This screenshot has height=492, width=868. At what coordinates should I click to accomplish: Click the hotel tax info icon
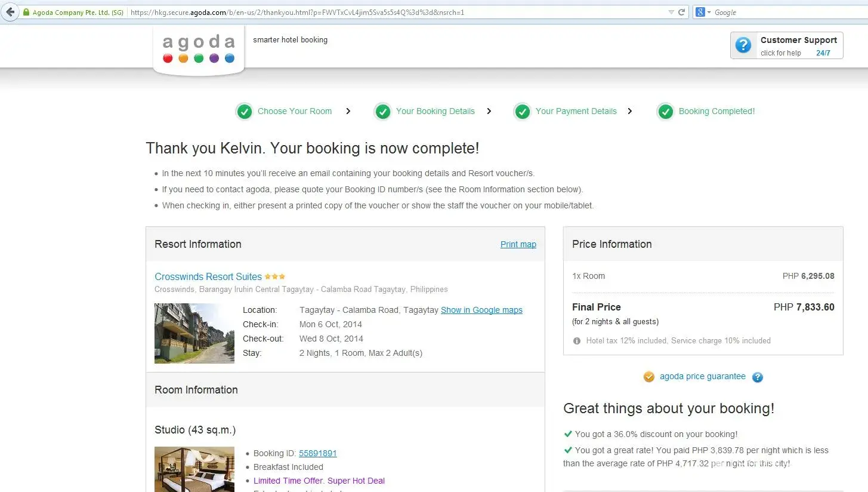point(577,341)
